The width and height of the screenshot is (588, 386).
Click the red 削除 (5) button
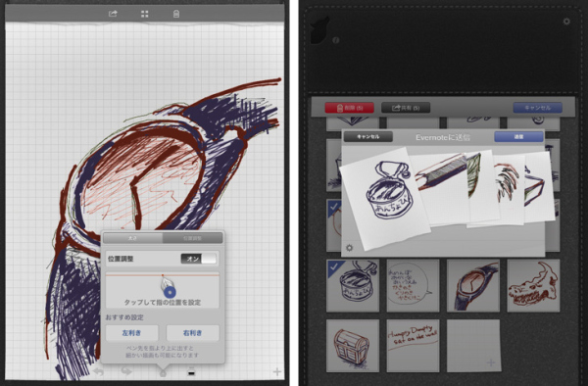(350, 108)
